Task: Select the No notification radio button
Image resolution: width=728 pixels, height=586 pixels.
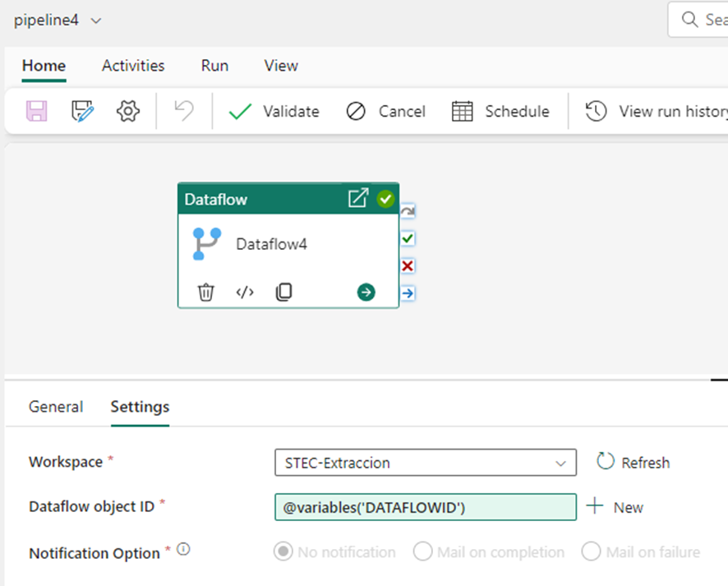Action: pyautogui.click(x=283, y=551)
